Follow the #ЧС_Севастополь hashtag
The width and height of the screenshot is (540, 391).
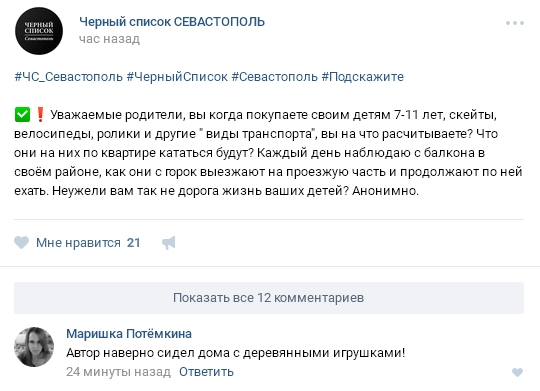pos(69,76)
